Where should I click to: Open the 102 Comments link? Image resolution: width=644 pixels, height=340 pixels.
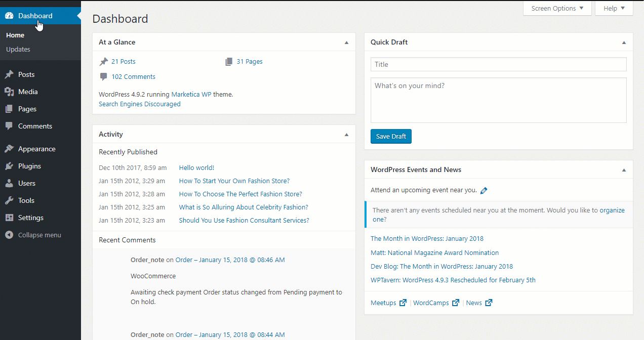134,77
